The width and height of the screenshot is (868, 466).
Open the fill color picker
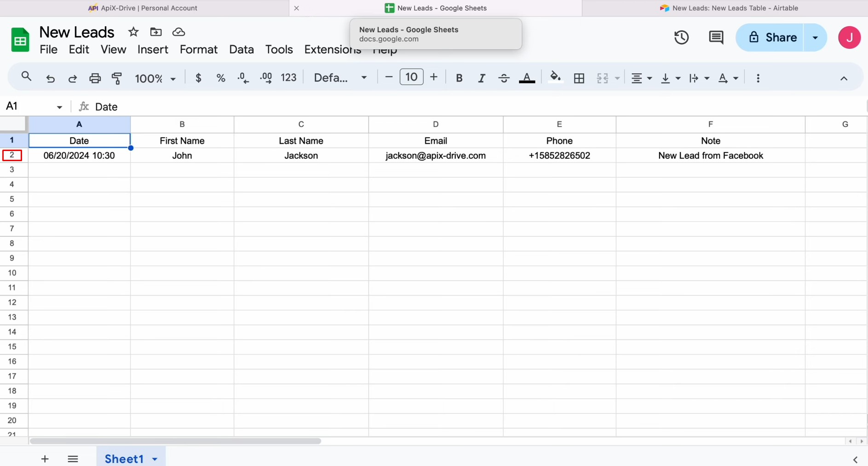[555, 78]
